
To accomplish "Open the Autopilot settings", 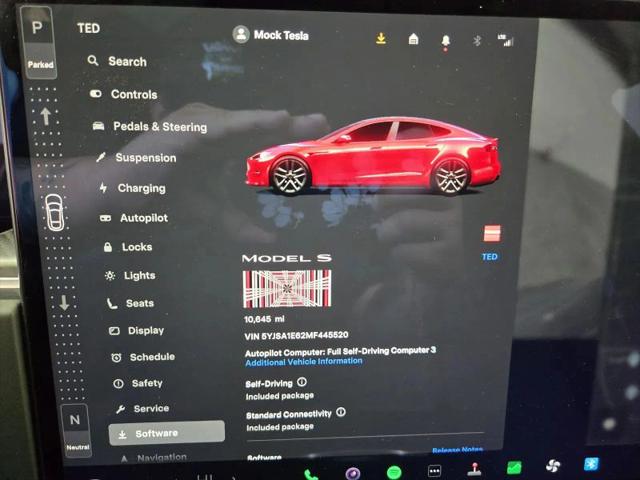I will [134, 218].
